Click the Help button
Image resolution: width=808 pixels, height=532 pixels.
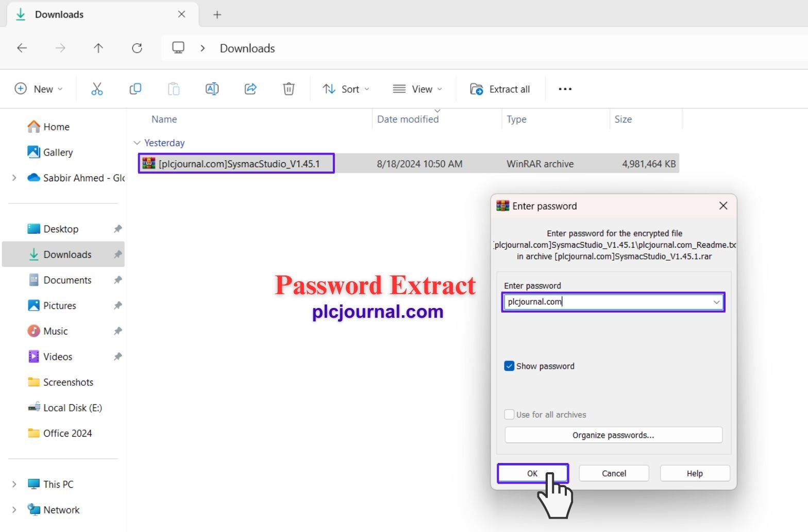point(695,473)
